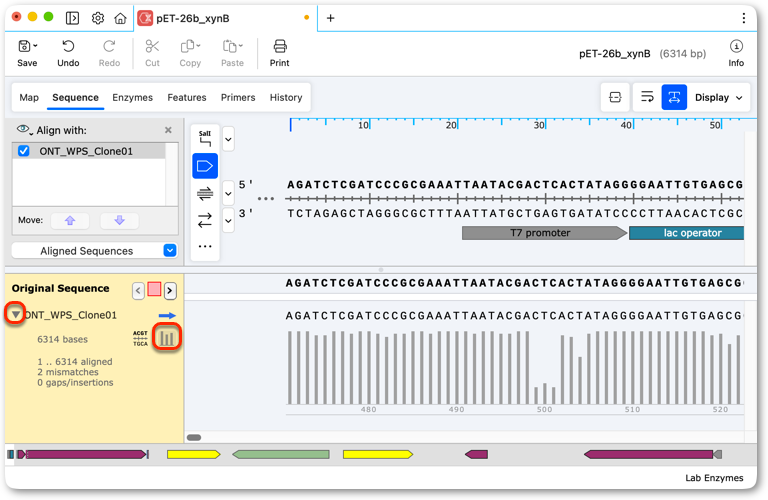Click the Print icon

click(280, 47)
